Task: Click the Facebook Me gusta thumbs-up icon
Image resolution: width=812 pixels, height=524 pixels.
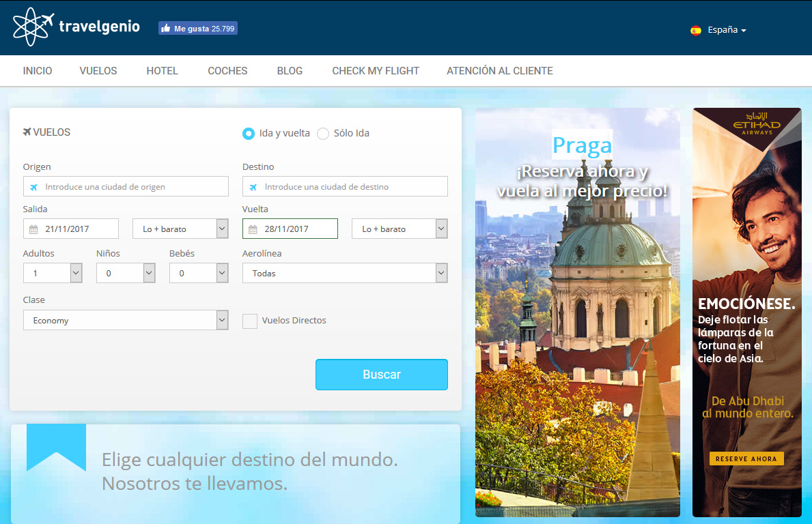Action: point(165,29)
